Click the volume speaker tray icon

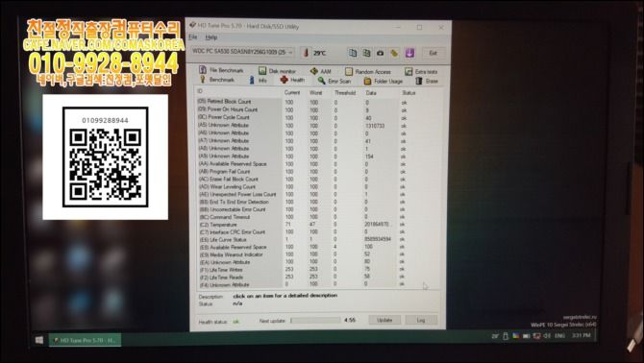(547, 336)
